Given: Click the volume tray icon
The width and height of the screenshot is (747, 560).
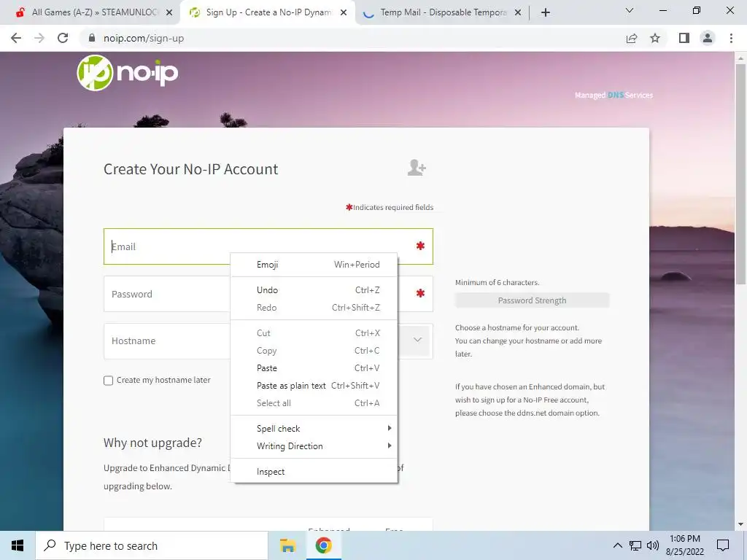Looking at the screenshot, I should (x=653, y=545).
